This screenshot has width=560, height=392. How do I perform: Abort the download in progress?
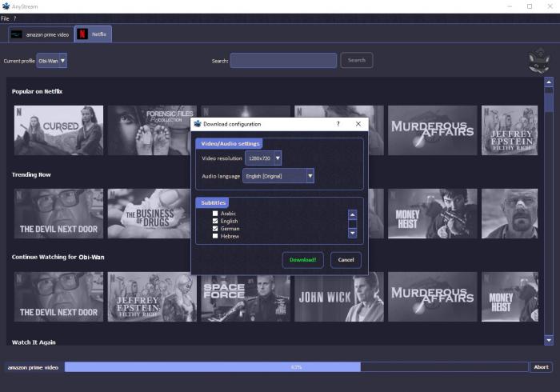pos(541,367)
